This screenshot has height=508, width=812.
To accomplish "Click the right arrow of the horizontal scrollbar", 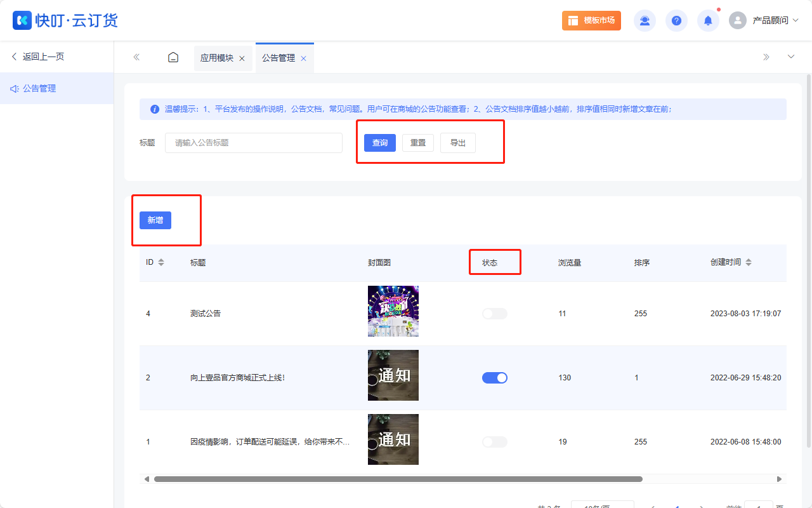I will point(779,479).
